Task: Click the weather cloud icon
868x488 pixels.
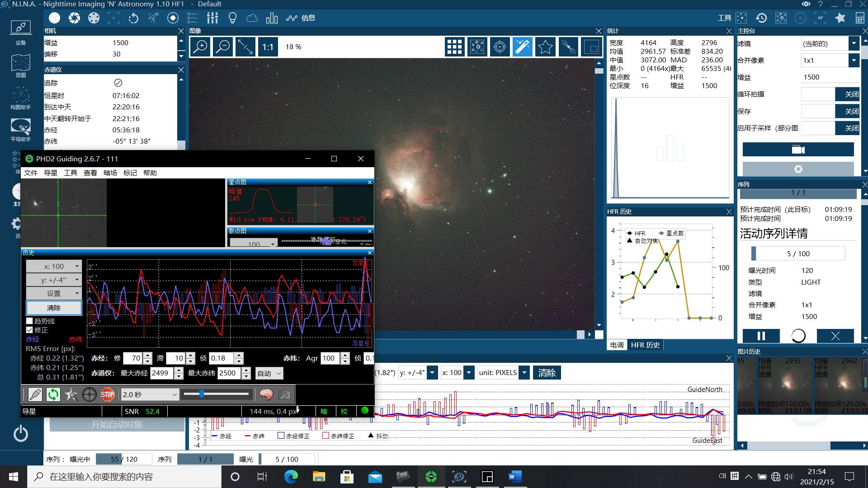Action: [x=252, y=18]
